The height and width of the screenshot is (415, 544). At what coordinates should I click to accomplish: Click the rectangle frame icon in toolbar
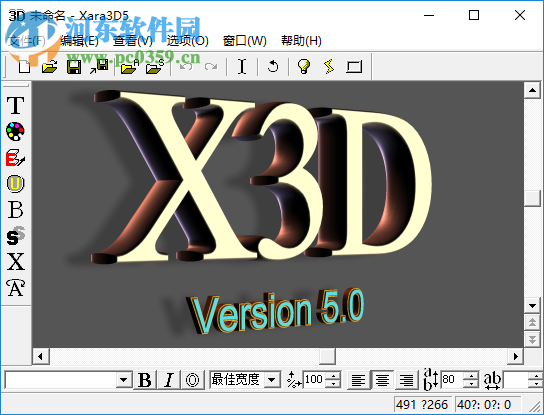tap(354, 66)
